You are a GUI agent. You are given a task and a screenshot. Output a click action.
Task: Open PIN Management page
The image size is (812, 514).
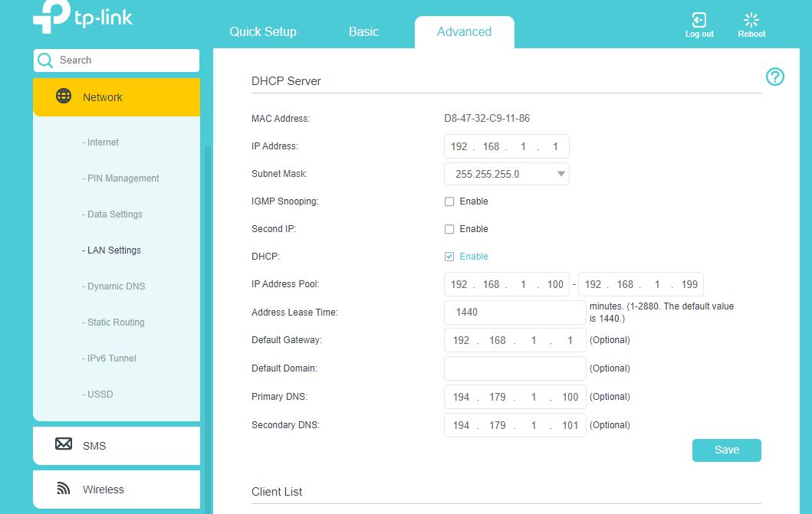pos(120,178)
